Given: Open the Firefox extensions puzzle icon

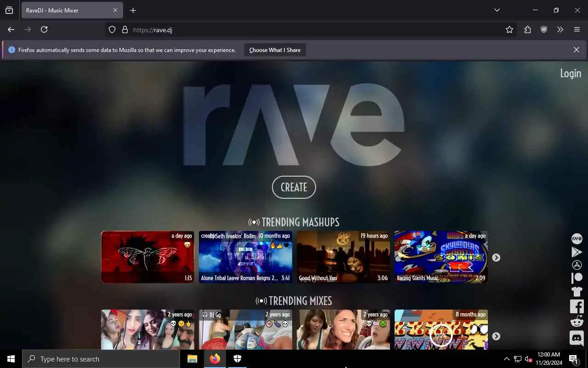Looking at the screenshot, I should [527, 29].
